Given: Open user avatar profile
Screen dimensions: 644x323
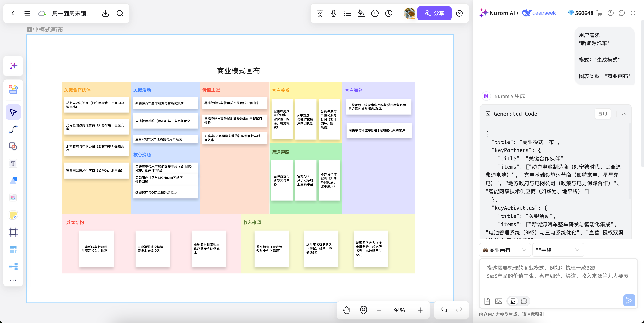Looking at the screenshot, I should [x=409, y=13].
